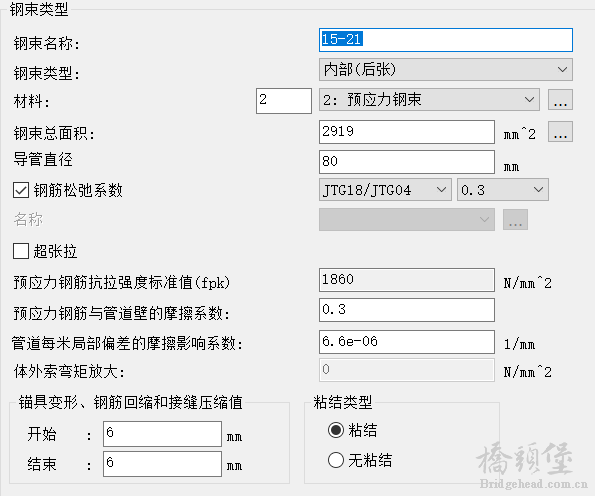Open the JTG18/JTG04 code dropdown

385,189
